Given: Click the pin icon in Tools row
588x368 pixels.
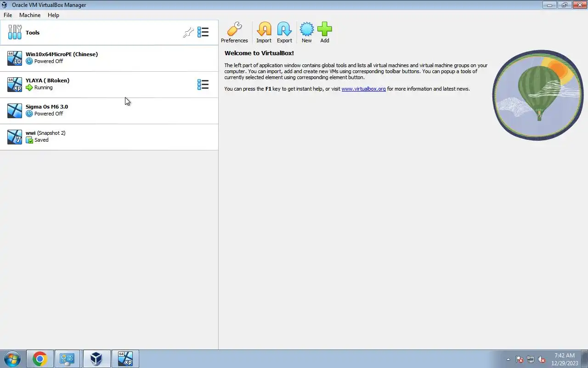Looking at the screenshot, I should (x=188, y=32).
